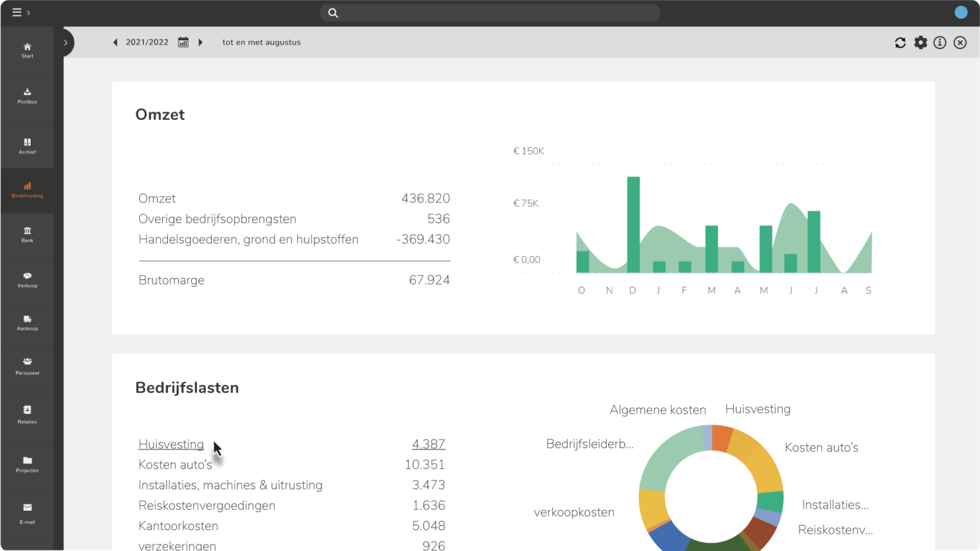
Task: Select the Bank icon in the sidebar
Action: (x=27, y=233)
